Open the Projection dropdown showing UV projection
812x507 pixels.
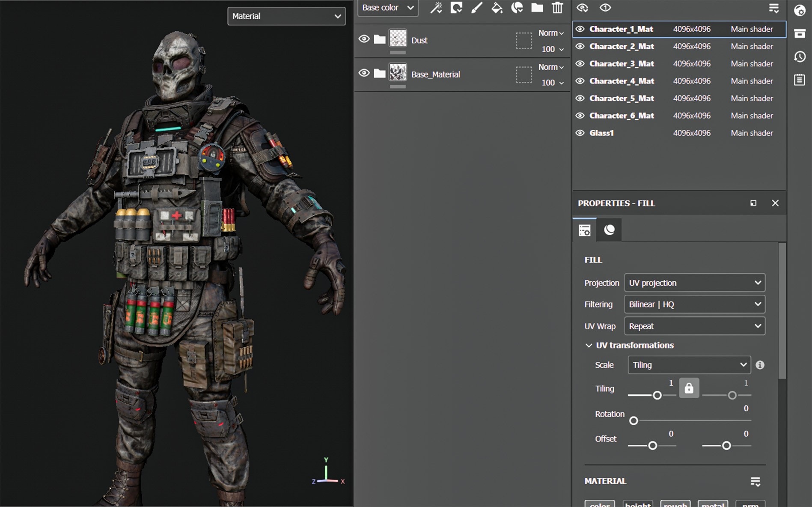tap(694, 283)
